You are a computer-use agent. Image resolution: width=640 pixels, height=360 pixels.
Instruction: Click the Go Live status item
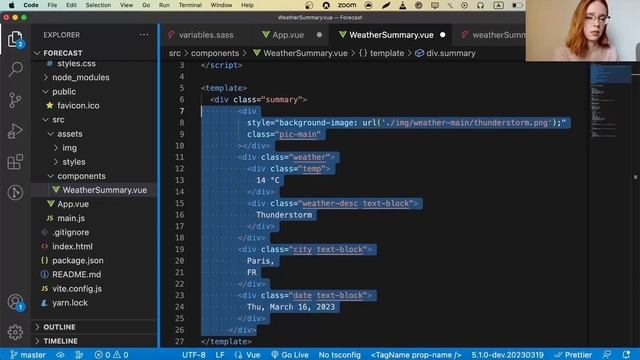[x=290, y=355]
